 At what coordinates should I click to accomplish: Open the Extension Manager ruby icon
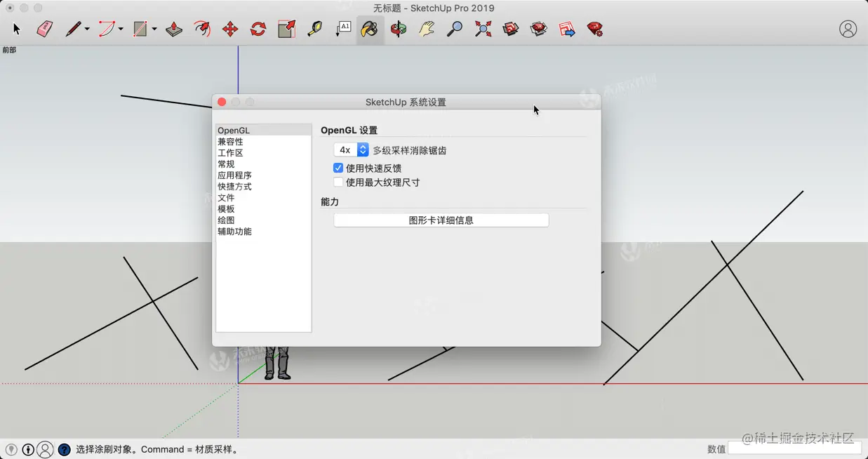[x=595, y=29]
